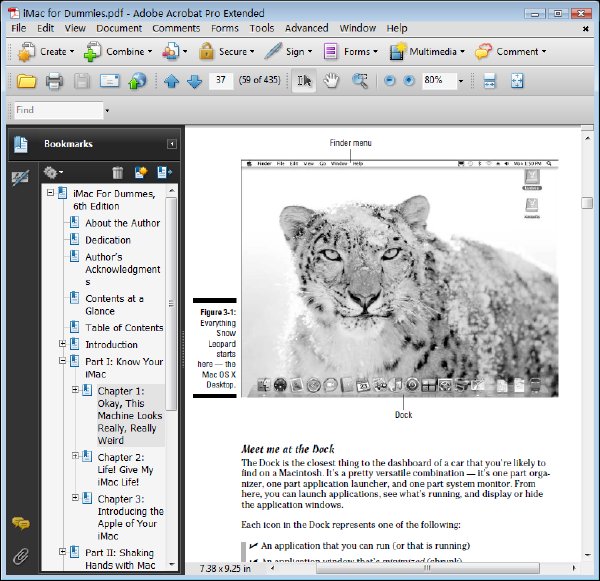This screenshot has height=581, width=600.
Task: Send the PDF by email envelope icon
Action: [109, 81]
